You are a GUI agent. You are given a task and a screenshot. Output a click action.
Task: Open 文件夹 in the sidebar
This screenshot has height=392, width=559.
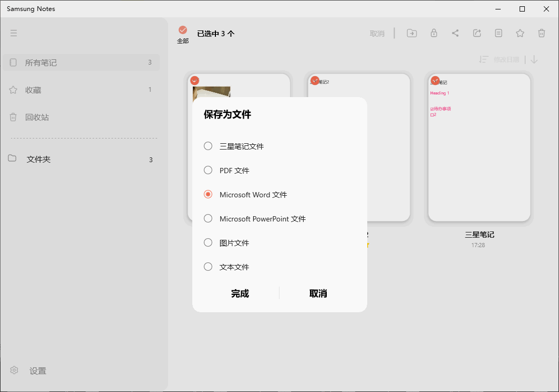[81, 159]
